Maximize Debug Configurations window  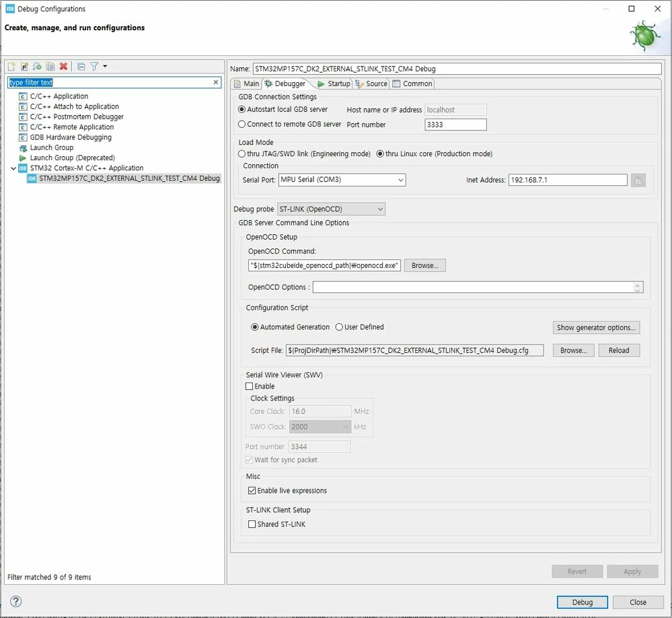[631, 9]
